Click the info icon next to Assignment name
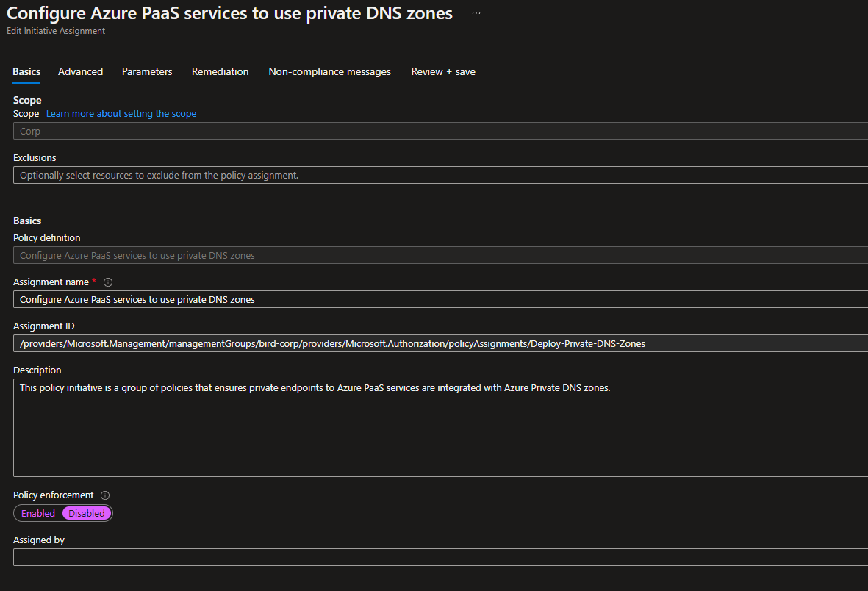Screen dimensions: 868x591 tap(107, 282)
